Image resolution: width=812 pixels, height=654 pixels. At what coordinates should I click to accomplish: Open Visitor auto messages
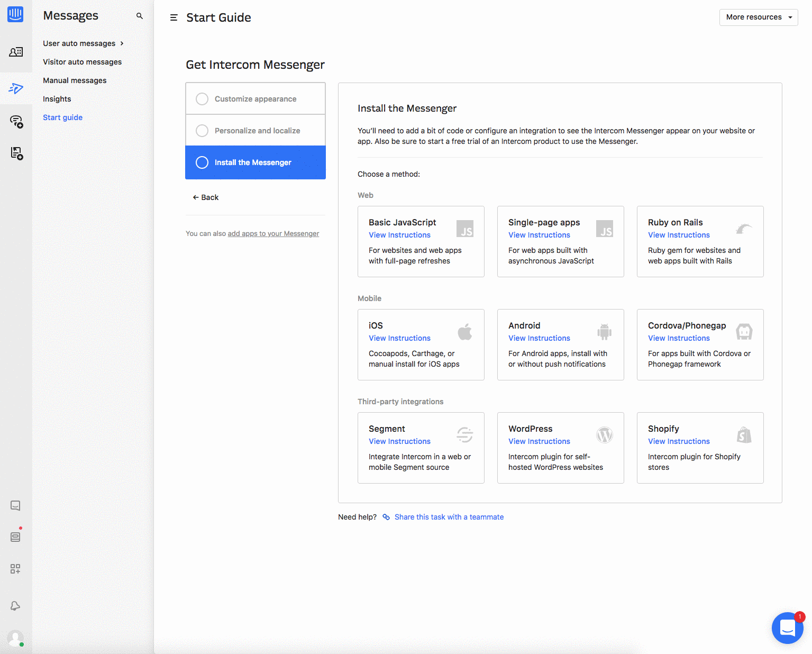tap(83, 62)
